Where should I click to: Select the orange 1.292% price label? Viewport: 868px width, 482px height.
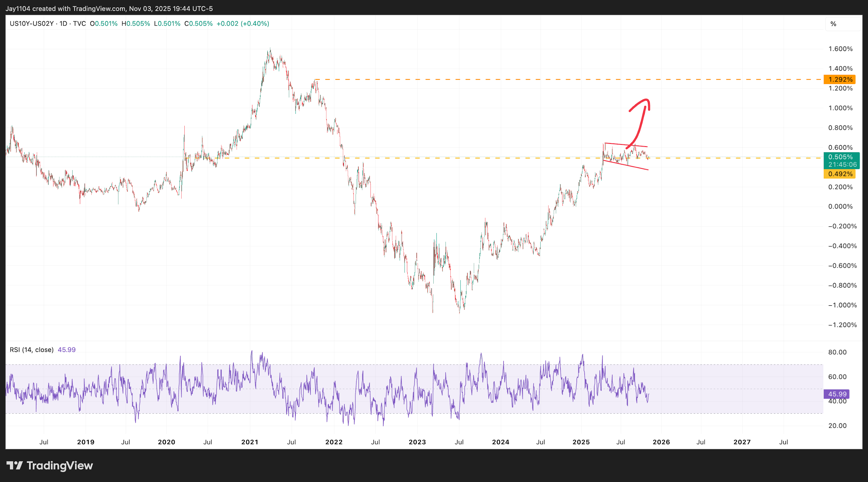[840, 80]
